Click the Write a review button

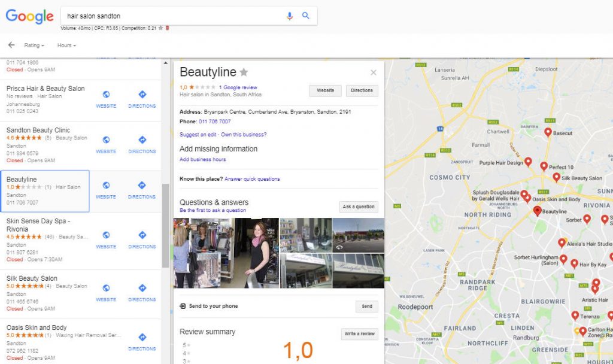click(x=359, y=334)
